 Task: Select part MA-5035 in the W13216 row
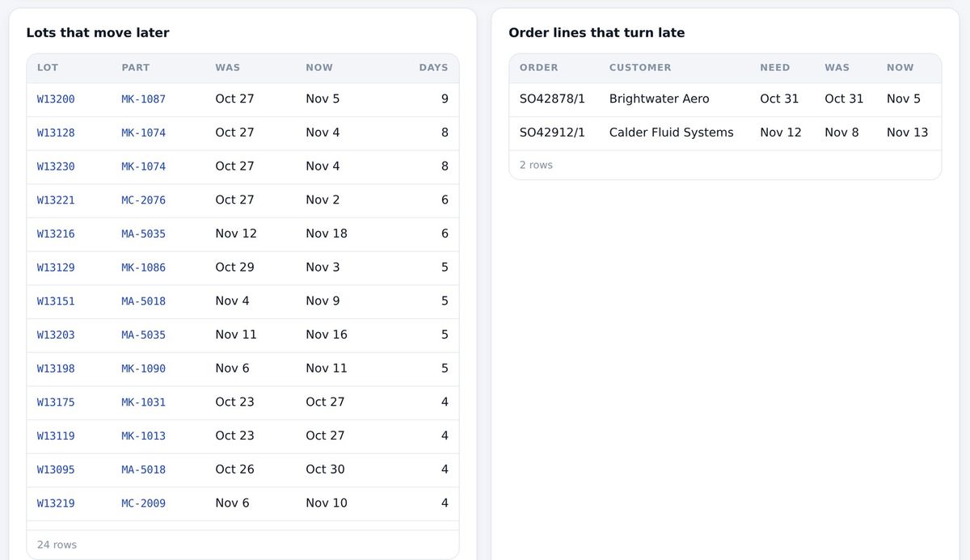[x=143, y=234]
